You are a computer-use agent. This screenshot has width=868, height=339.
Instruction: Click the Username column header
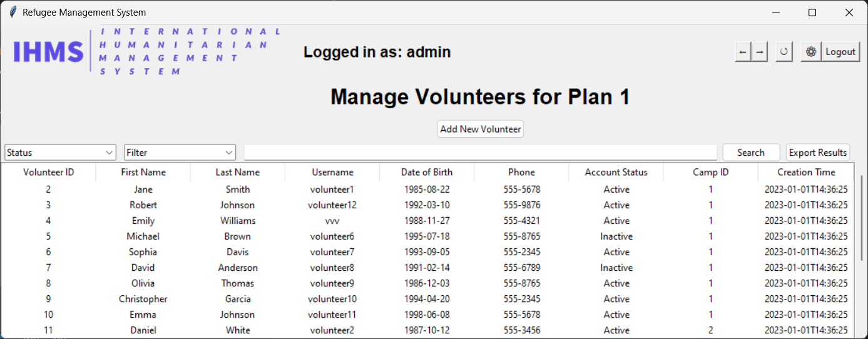pos(332,172)
